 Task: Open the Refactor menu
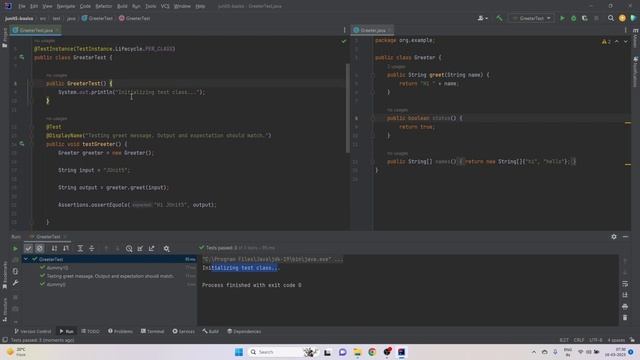pyautogui.click(x=104, y=6)
